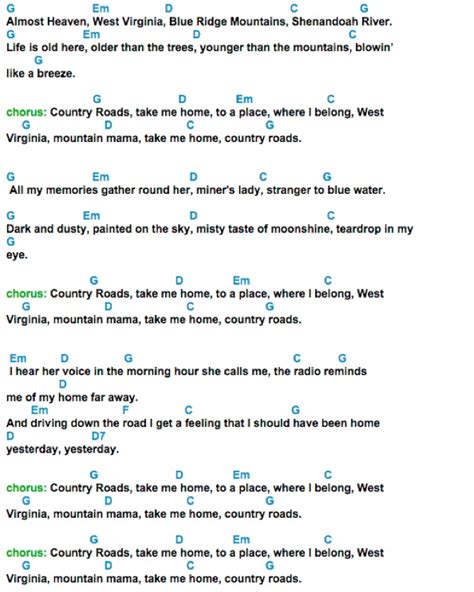Click the D chord above 'miner's lady'

click(193, 177)
